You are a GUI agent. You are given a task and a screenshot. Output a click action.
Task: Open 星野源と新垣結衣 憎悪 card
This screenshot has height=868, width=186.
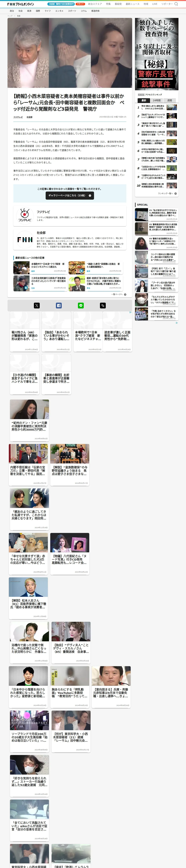[x=28, y=687]
